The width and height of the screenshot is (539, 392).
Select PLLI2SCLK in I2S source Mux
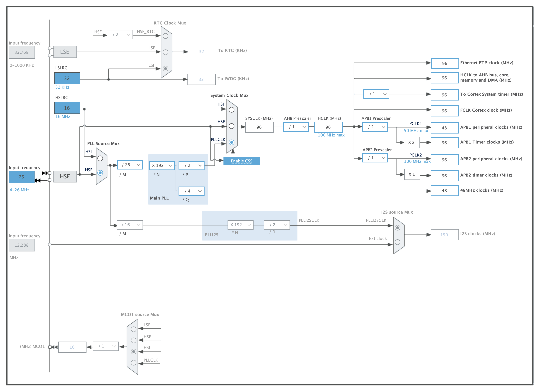[398, 228]
